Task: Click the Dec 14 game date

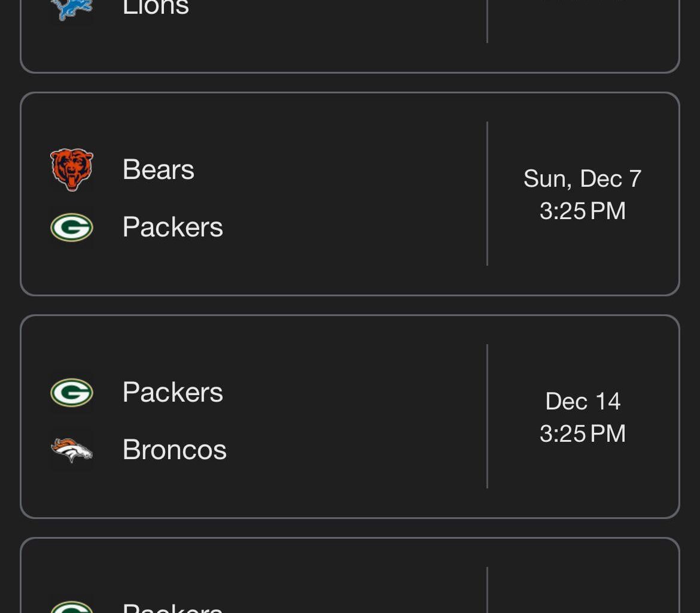Action: pyautogui.click(x=582, y=401)
